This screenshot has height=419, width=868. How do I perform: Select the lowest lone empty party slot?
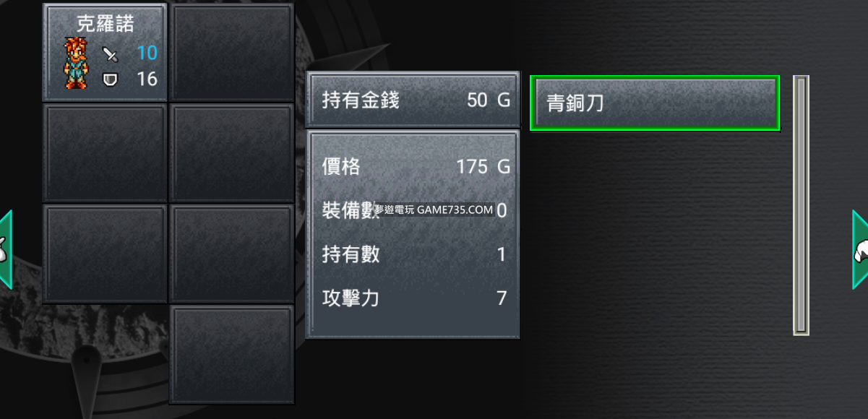click(231, 354)
